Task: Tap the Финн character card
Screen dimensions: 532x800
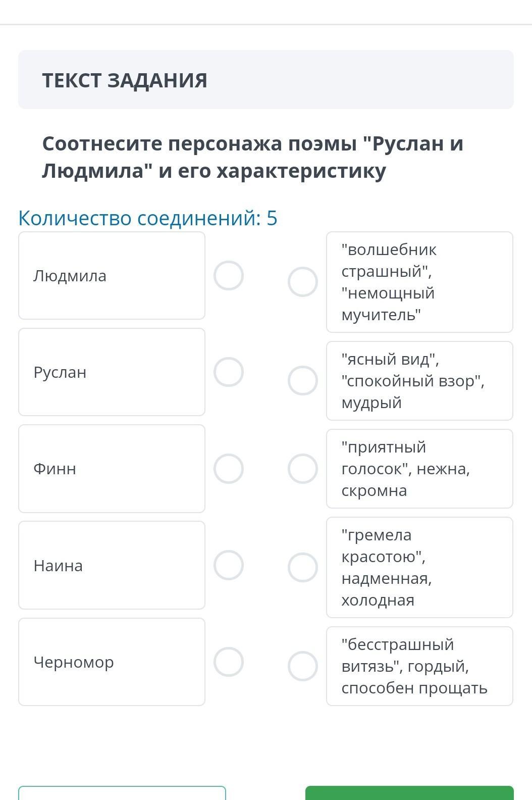Action: click(112, 469)
